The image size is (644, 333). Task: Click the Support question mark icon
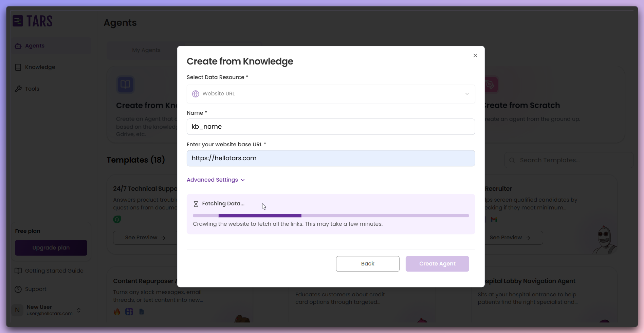18,289
